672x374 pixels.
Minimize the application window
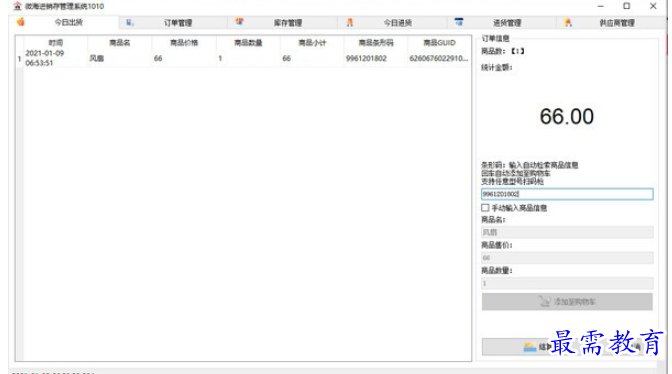pos(600,6)
